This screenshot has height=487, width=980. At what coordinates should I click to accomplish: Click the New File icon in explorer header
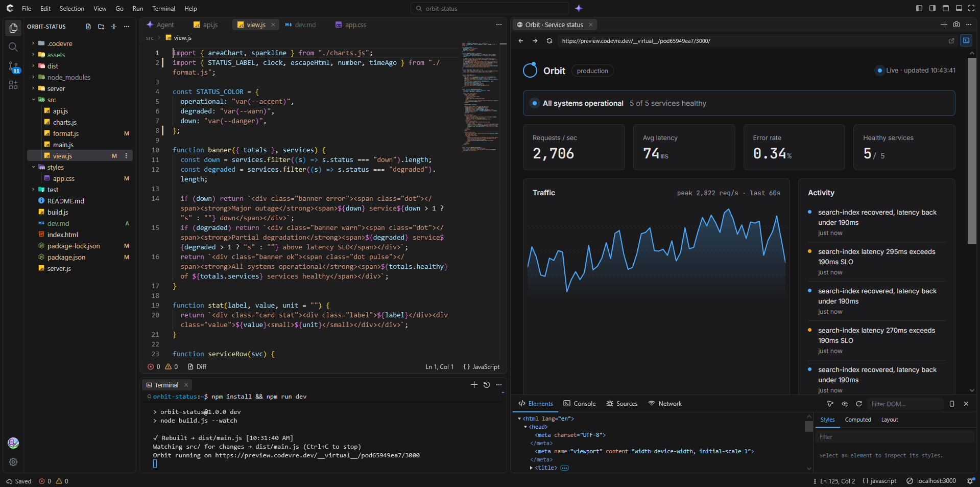click(x=88, y=27)
